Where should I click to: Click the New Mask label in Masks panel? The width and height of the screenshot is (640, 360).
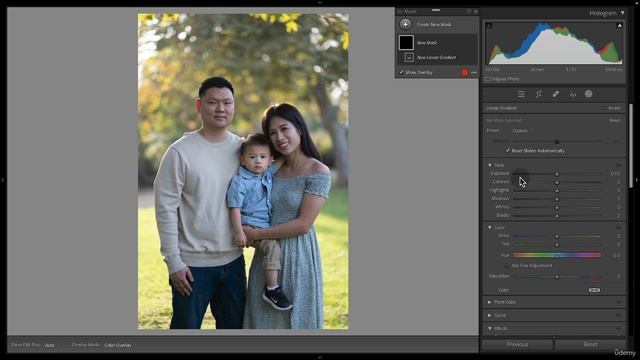(x=427, y=42)
